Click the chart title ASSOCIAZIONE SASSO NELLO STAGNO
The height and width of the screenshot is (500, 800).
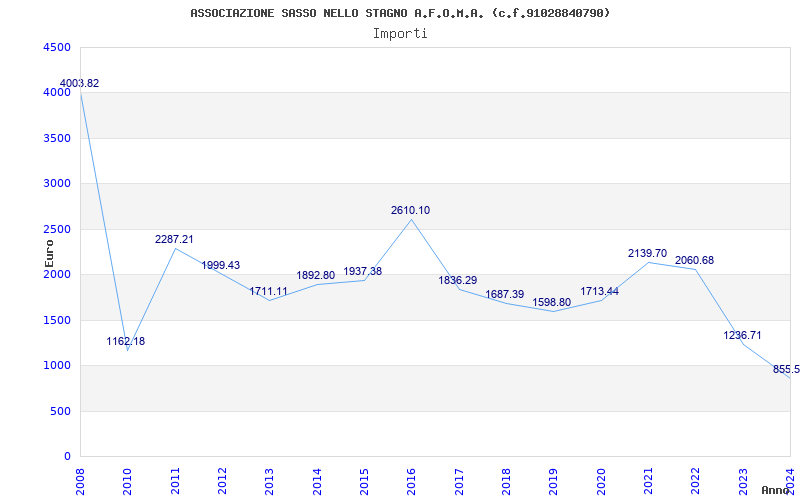point(399,13)
